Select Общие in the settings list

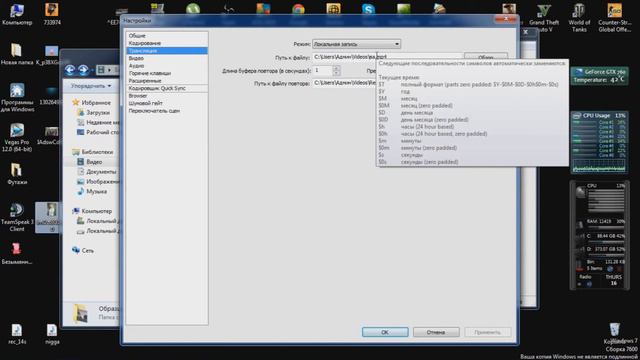137,36
